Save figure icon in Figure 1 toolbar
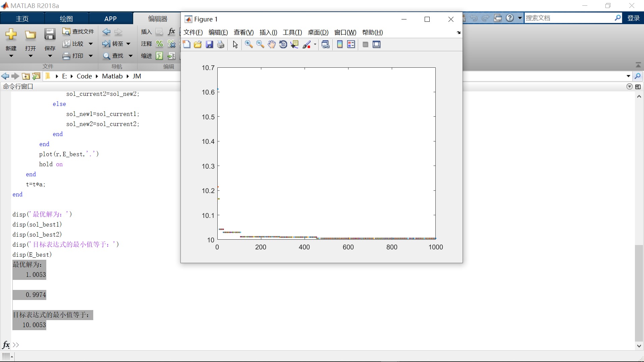The height and width of the screenshot is (362, 644). point(209,45)
